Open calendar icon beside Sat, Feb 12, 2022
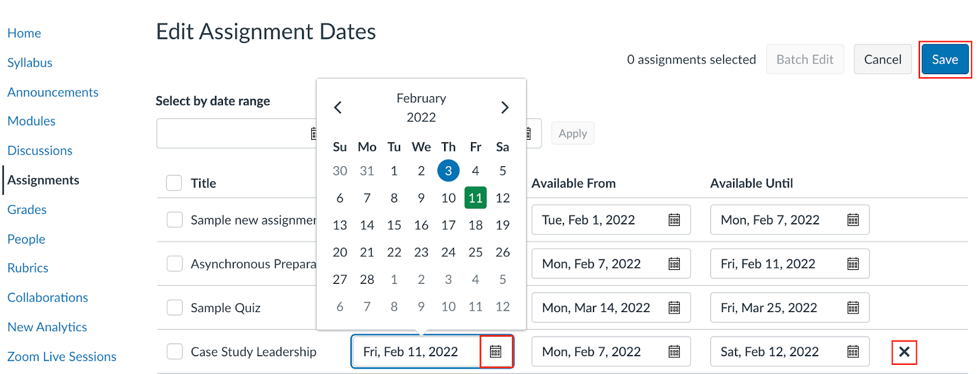Image resolution: width=980 pixels, height=374 pixels. (x=853, y=352)
